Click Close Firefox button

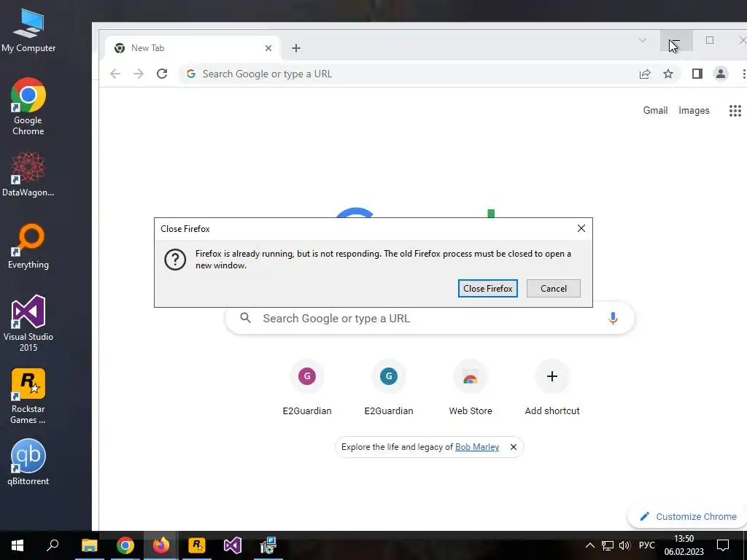pyautogui.click(x=488, y=288)
